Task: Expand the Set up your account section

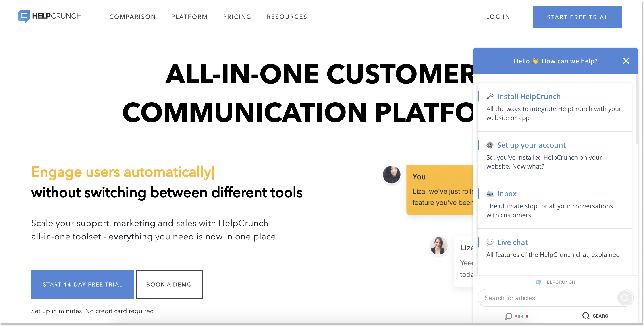Action: point(532,145)
